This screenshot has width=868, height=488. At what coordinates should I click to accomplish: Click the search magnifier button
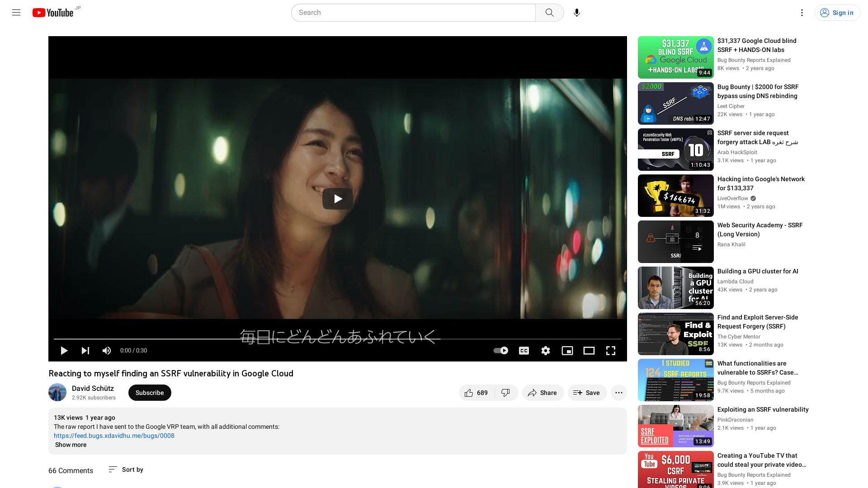tap(549, 13)
